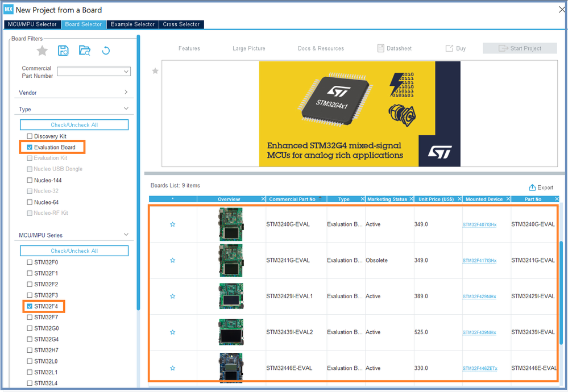Click the Start Project button

point(520,48)
